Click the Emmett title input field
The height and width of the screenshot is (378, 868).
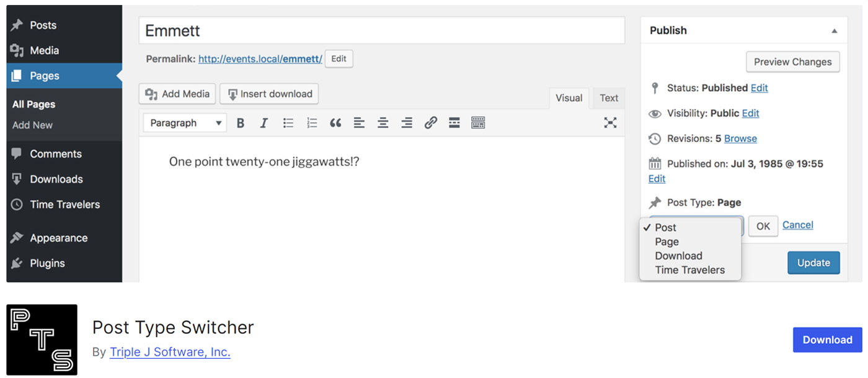click(x=381, y=30)
